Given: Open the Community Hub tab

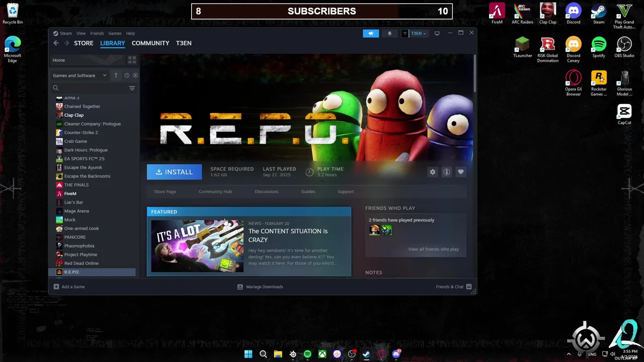Looking at the screenshot, I should coord(215,192).
